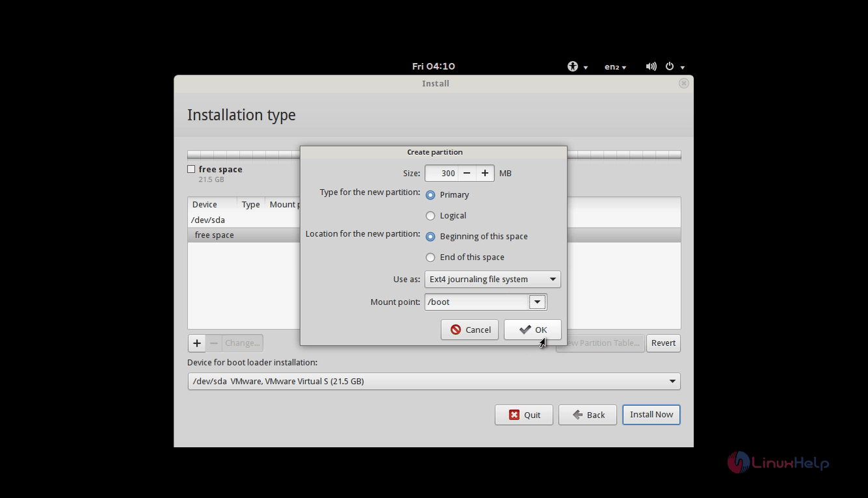Toggle the free space checkbox
The height and width of the screenshot is (498, 868).
[x=191, y=169]
